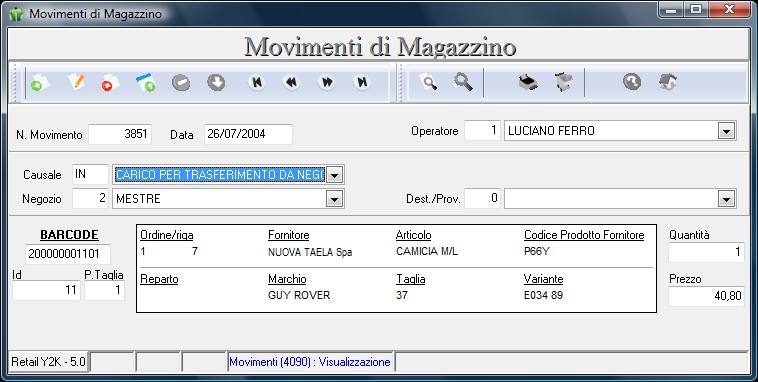The width and height of the screenshot is (758, 382).
Task: Click the P.Taglia field
Action: pyautogui.click(x=104, y=290)
